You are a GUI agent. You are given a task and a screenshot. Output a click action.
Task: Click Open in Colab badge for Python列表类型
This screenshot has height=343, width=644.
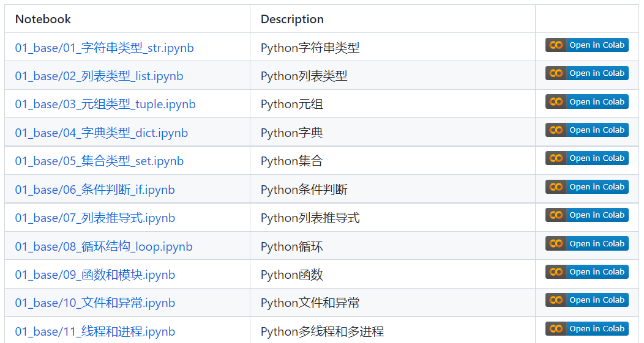[587, 73]
